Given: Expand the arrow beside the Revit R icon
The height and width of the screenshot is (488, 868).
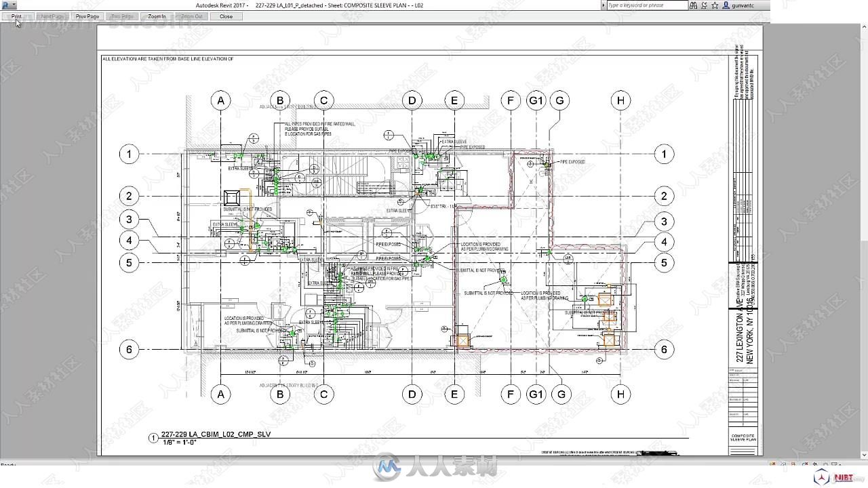Looking at the screenshot, I should [x=14, y=5].
